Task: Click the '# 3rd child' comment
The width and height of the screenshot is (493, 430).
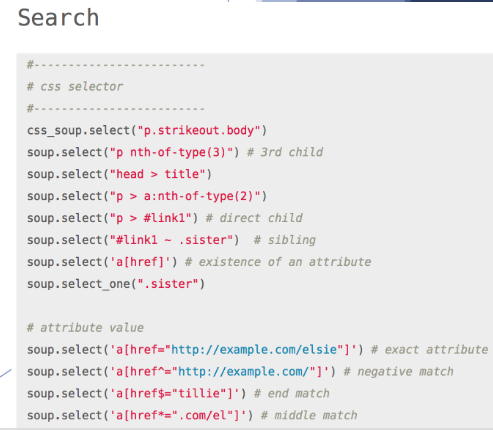Action: point(285,152)
